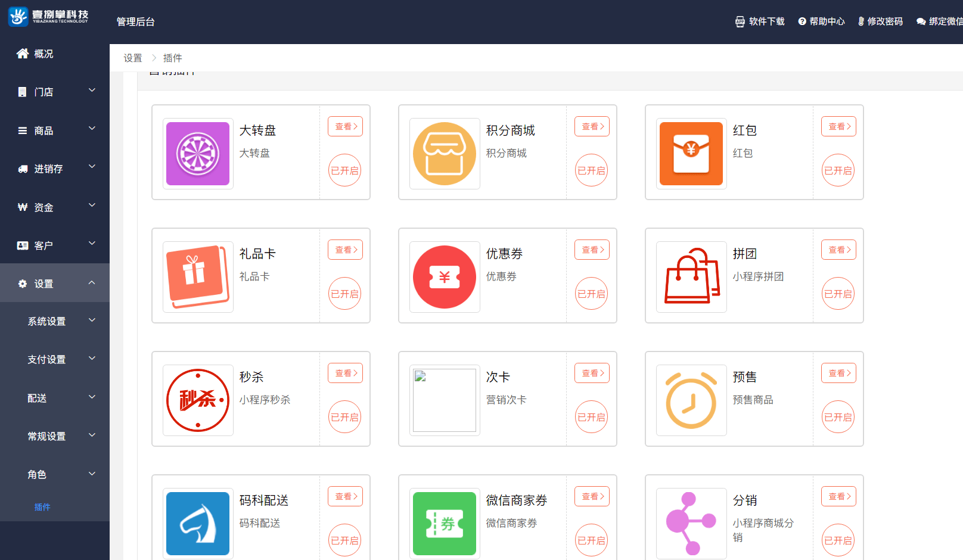Click 查看 button for 分销
The image size is (963, 560).
pos(838,496)
